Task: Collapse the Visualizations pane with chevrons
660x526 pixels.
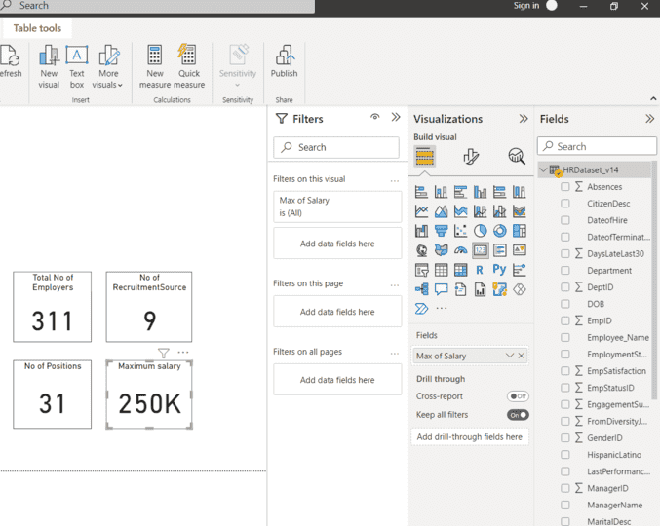Action: tap(523, 119)
